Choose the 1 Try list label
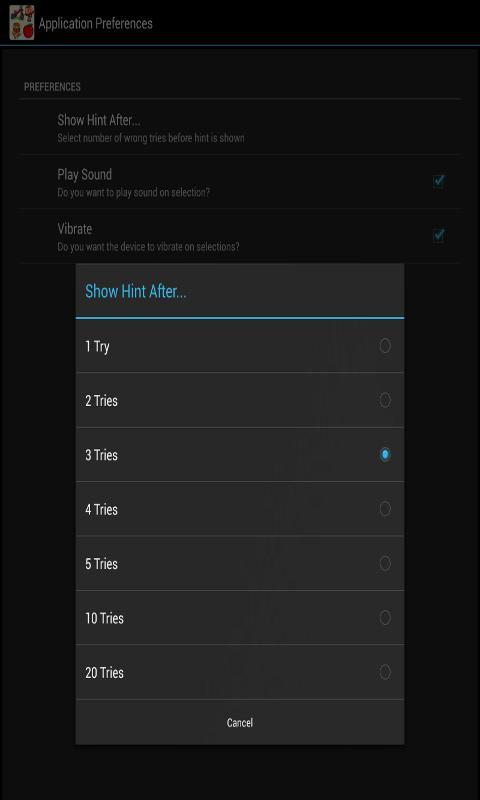Viewport: 480px width, 800px height. pyautogui.click(x=97, y=347)
